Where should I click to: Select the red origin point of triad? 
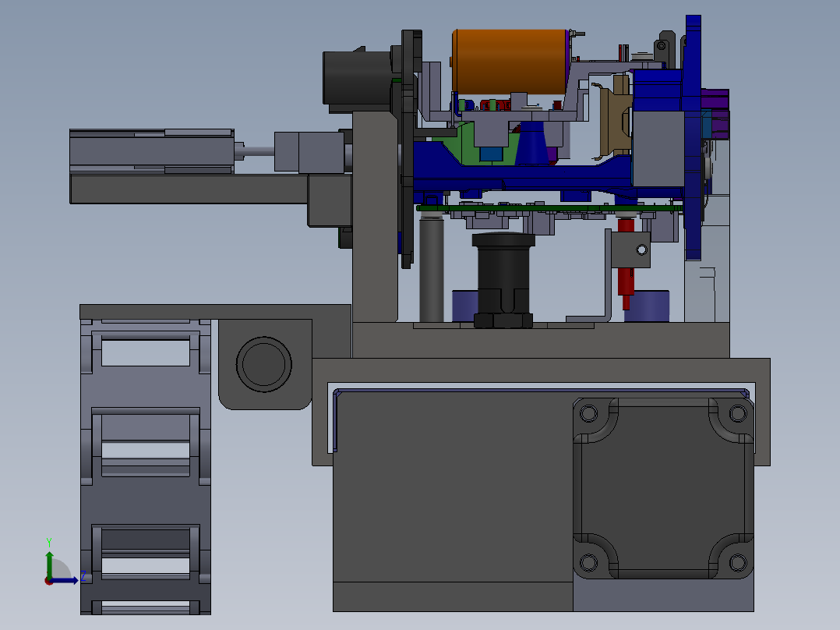[48, 581]
